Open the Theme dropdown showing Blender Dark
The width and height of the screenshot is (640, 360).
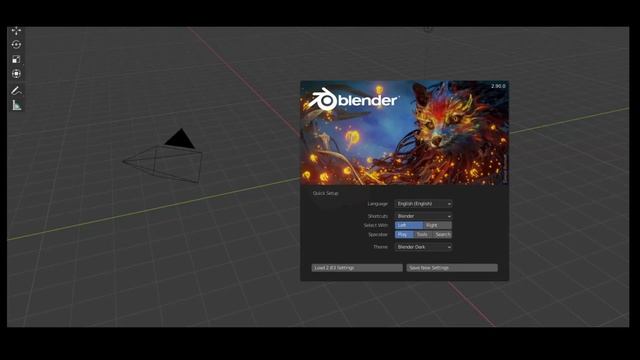pos(423,247)
